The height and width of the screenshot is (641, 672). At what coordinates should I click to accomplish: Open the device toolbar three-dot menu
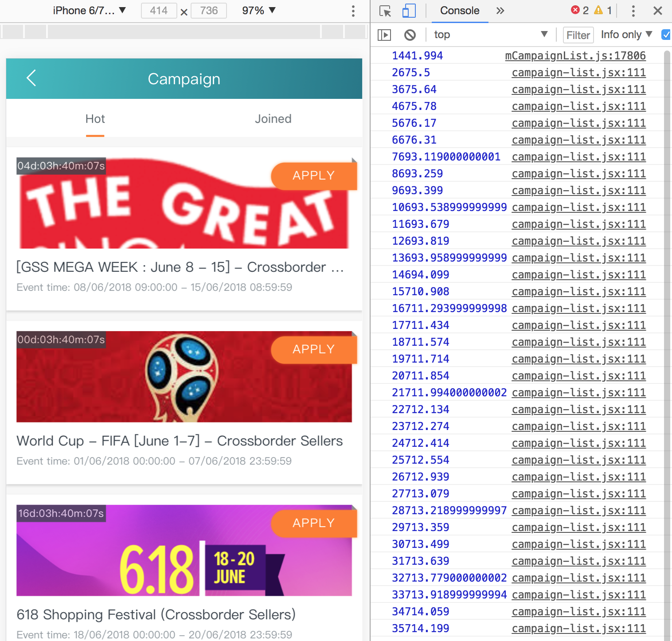coord(353,11)
